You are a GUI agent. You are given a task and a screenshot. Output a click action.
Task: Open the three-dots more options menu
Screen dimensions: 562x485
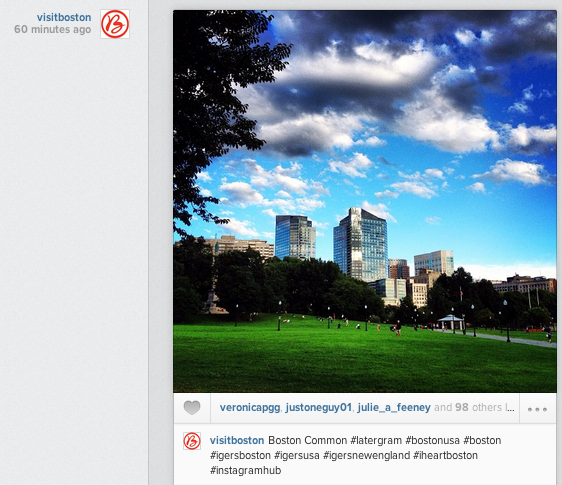[x=537, y=409]
